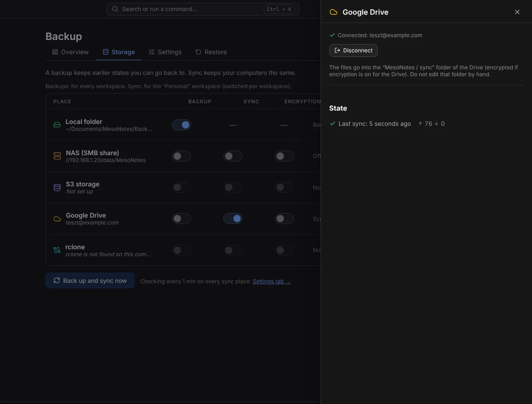This screenshot has height=404, width=532.
Task: Toggle backup for rclone
Action: [x=181, y=250]
